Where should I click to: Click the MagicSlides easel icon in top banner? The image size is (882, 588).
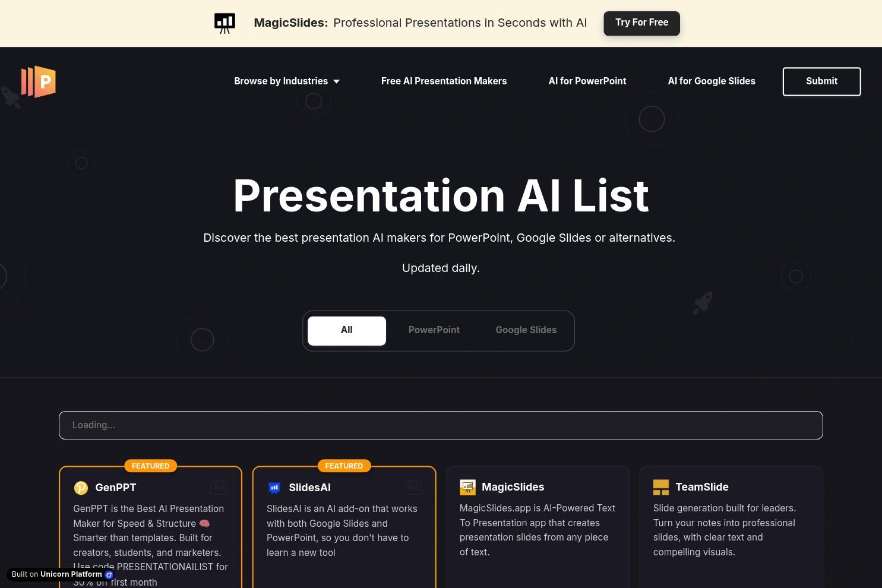coord(225,23)
